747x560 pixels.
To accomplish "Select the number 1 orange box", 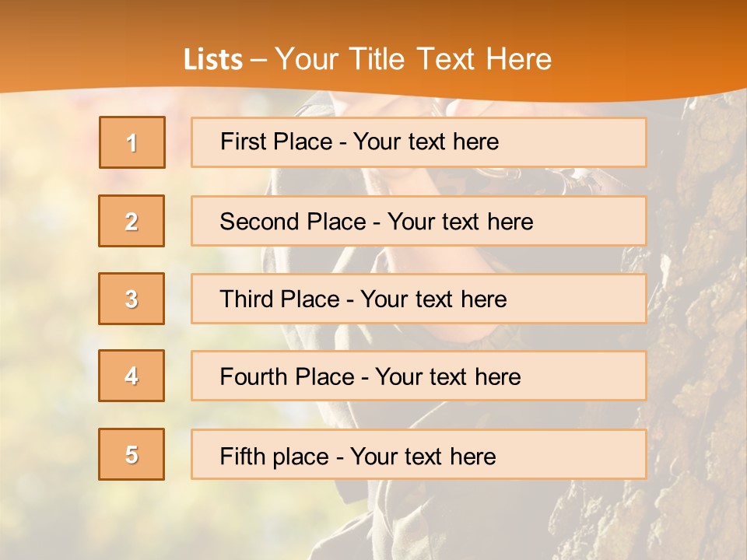I will pyautogui.click(x=132, y=142).
